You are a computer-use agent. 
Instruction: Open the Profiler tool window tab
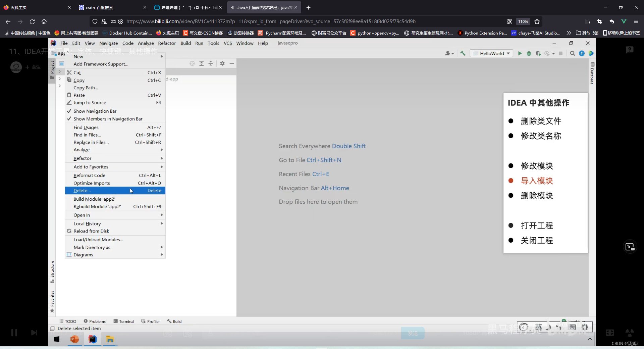tap(151, 321)
